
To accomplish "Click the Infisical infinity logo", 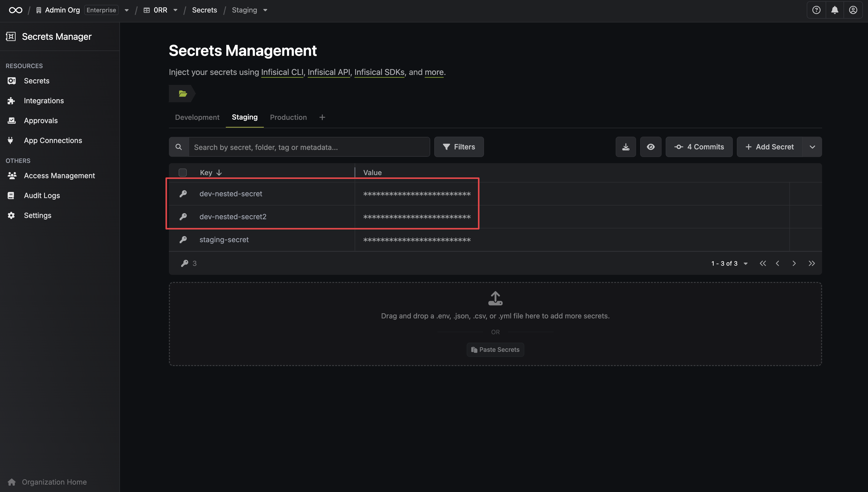I will [x=16, y=10].
